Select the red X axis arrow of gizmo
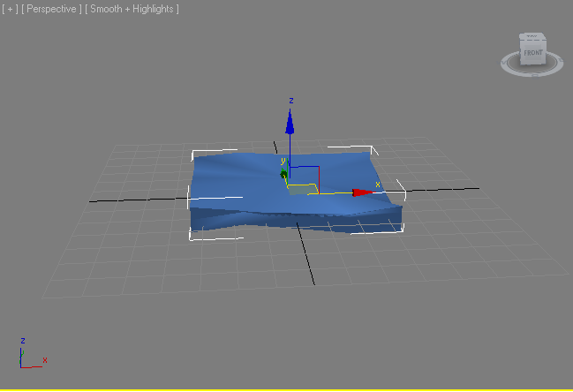573x392 pixels. point(363,192)
